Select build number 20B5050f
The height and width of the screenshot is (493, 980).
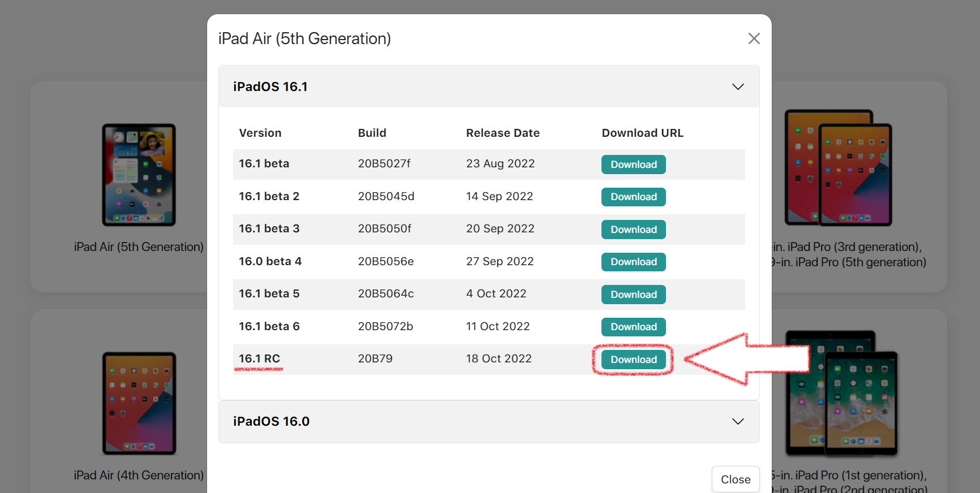point(384,228)
